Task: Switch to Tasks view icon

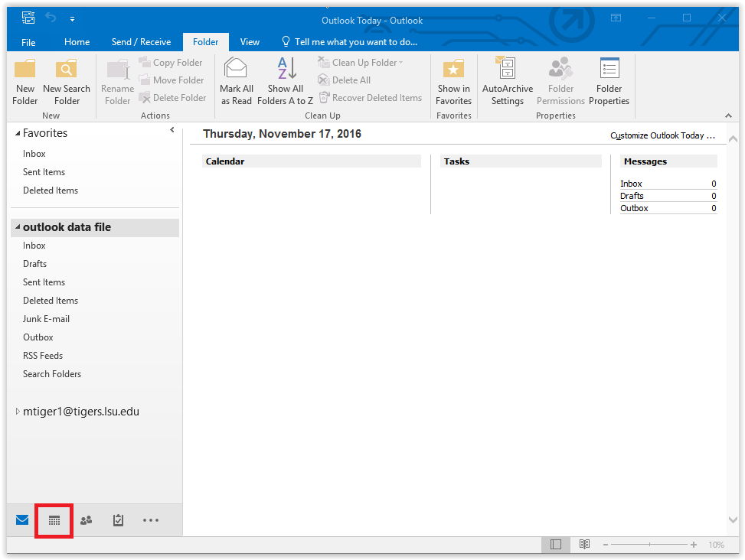Action: click(x=119, y=521)
